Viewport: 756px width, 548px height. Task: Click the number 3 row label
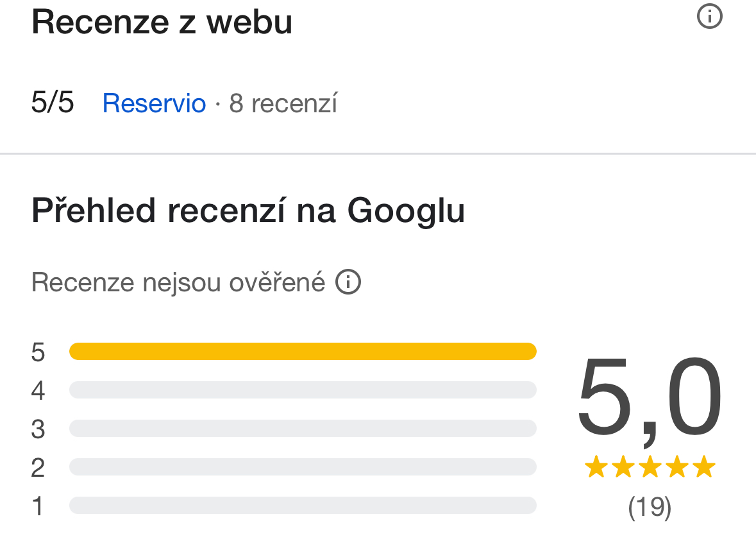coord(38,429)
